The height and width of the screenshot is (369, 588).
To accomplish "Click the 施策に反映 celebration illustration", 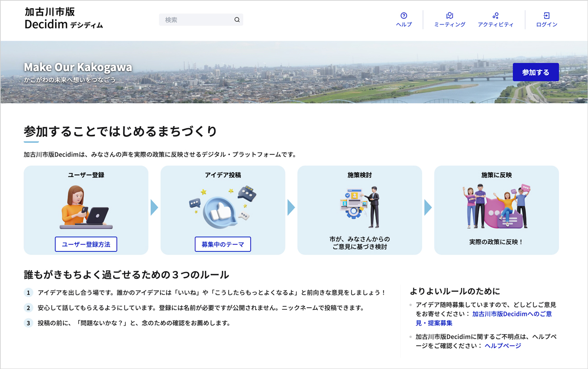I will pos(496,206).
